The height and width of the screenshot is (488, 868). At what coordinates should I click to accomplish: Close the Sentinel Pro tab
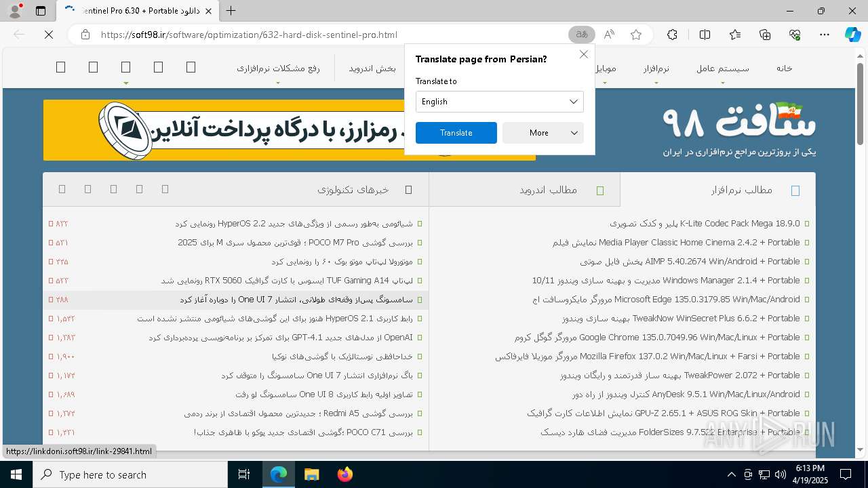(x=209, y=11)
